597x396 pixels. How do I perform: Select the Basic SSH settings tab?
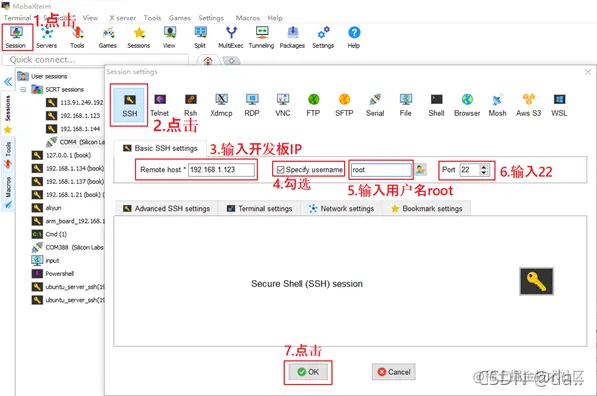[160, 148]
